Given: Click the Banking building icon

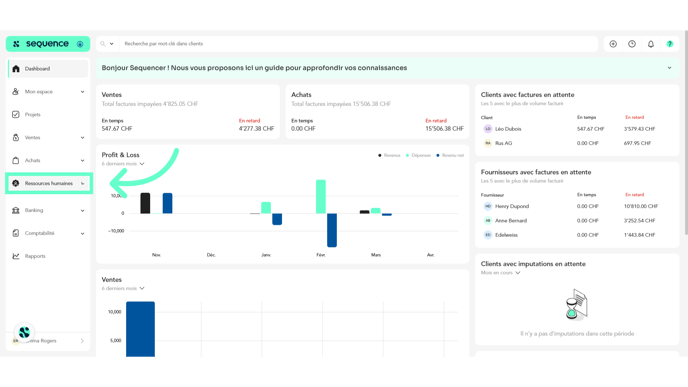Looking at the screenshot, I should click(16, 210).
